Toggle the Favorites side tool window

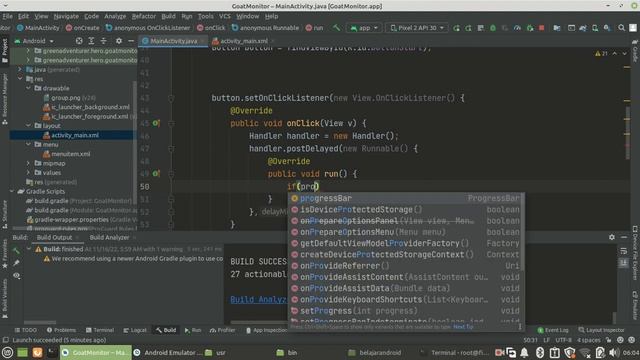tap(4, 254)
